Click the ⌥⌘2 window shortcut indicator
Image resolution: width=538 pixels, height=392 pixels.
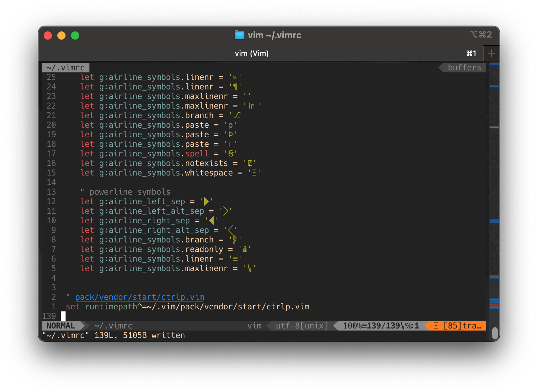coord(481,34)
